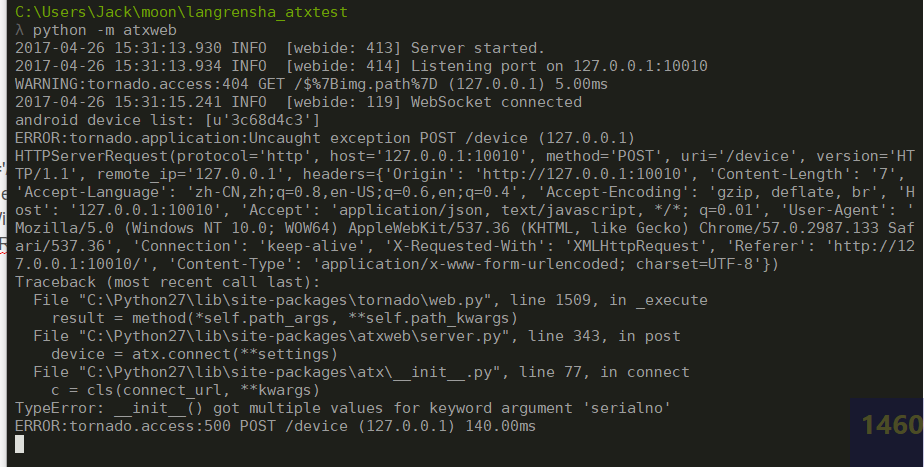Click the blinking terminal cursor block
The height and width of the screenshot is (467, 924).
(19, 444)
